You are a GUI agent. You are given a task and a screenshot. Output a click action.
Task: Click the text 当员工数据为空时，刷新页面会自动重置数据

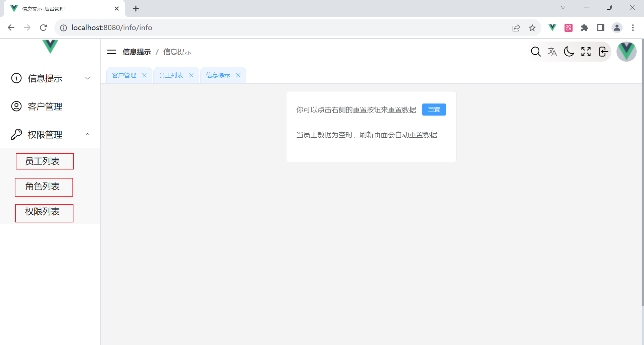[x=367, y=135]
